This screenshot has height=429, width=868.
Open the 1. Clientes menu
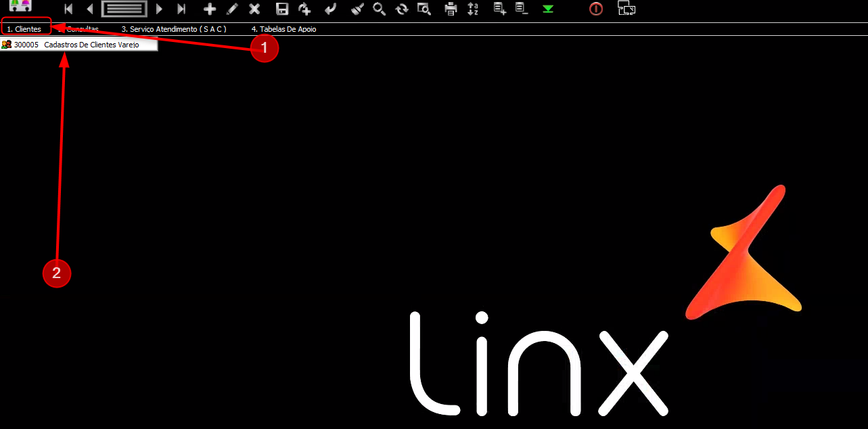click(x=24, y=29)
